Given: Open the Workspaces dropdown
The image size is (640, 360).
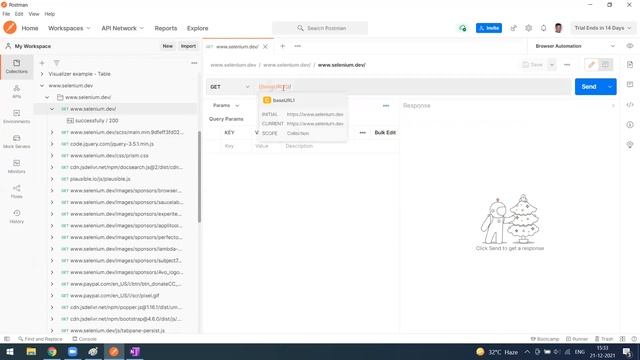Looking at the screenshot, I should point(69,28).
